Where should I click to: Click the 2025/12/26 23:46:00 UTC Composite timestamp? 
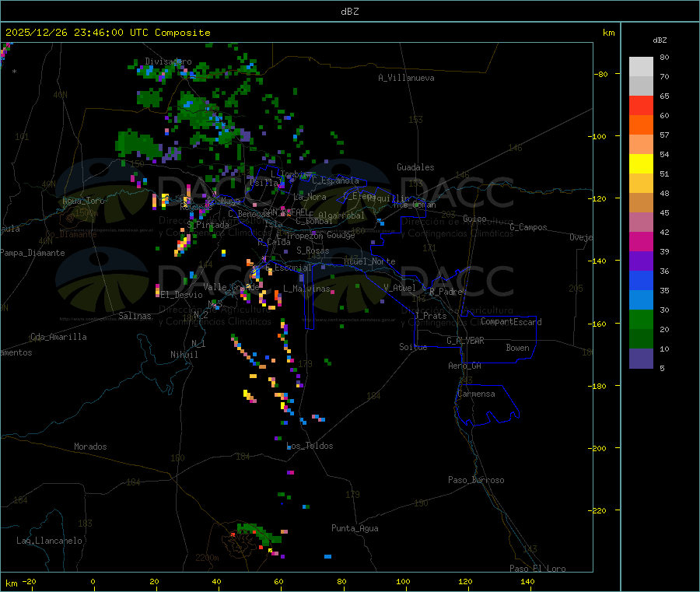107,33
